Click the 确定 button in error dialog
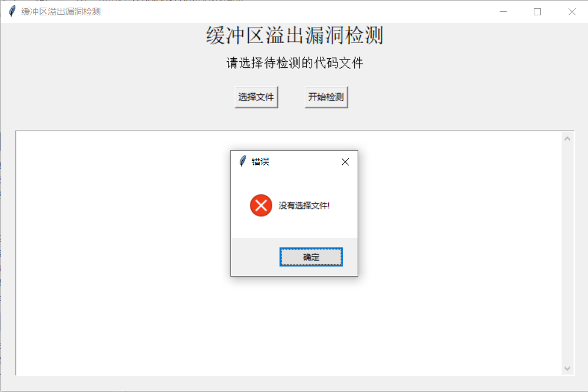Image resolution: width=588 pixels, height=392 pixels. pos(311,257)
